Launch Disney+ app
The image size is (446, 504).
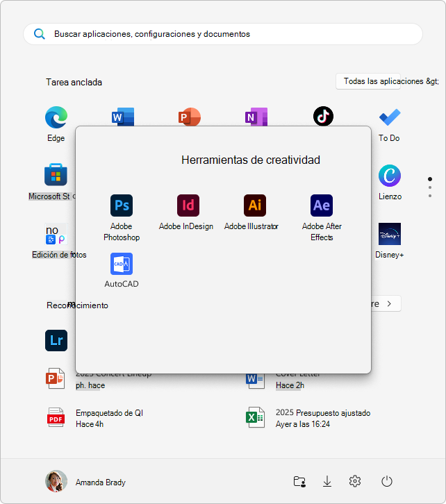pos(390,241)
